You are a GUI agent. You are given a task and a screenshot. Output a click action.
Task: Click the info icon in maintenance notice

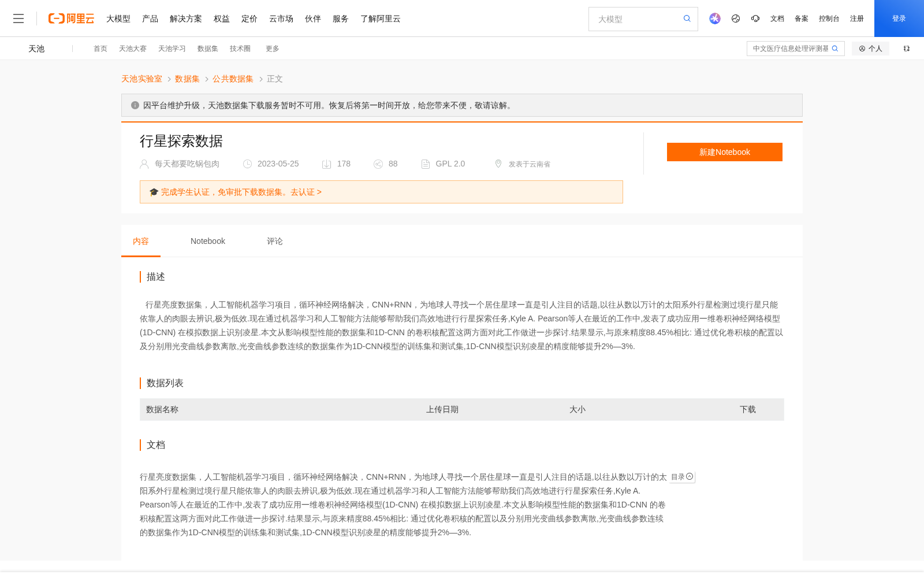click(135, 105)
